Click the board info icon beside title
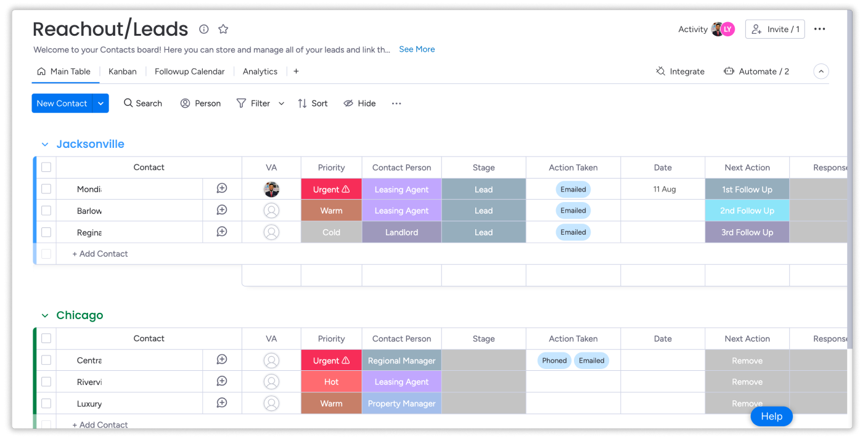Viewport: 868px width, 446px height. [x=203, y=29]
